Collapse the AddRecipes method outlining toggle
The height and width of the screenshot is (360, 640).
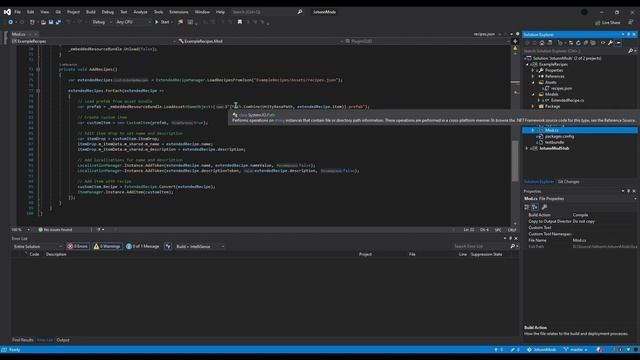[38, 69]
